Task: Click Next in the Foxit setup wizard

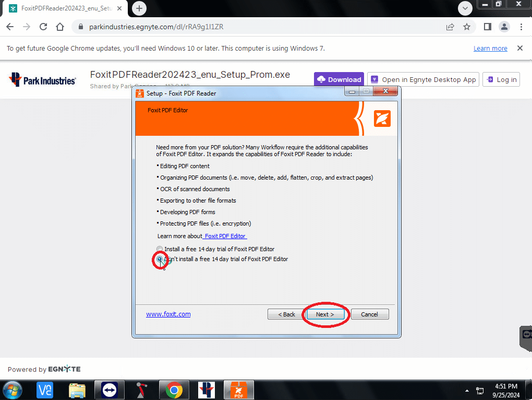Action: point(325,314)
